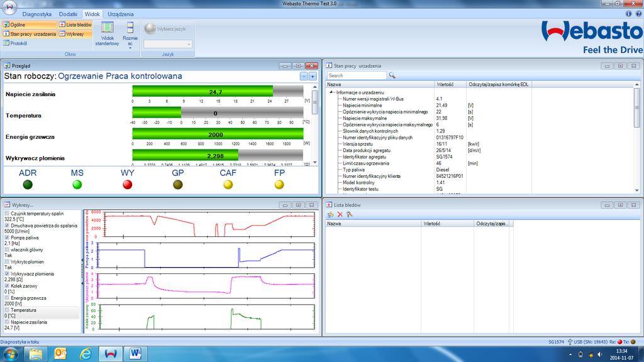Viewport: 644px width, 362px height.
Task: Uncheck the Pompa paliwa checkbox
Action: (7, 238)
